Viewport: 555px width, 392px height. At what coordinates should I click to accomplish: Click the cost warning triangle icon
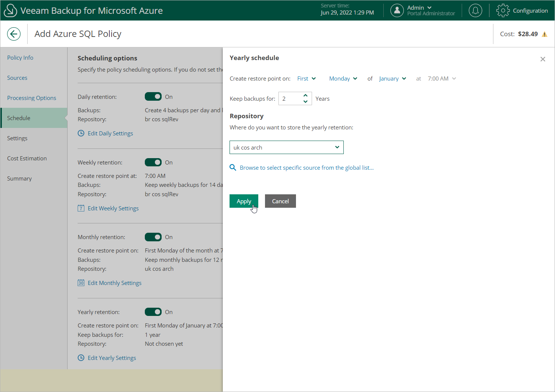coord(545,34)
